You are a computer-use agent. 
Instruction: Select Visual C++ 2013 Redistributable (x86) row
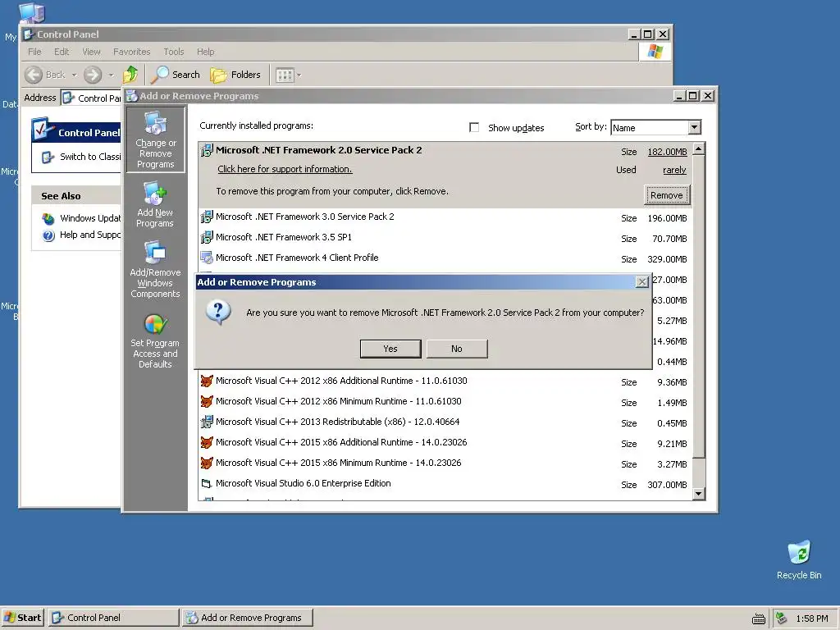pyautogui.click(x=445, y=422)
